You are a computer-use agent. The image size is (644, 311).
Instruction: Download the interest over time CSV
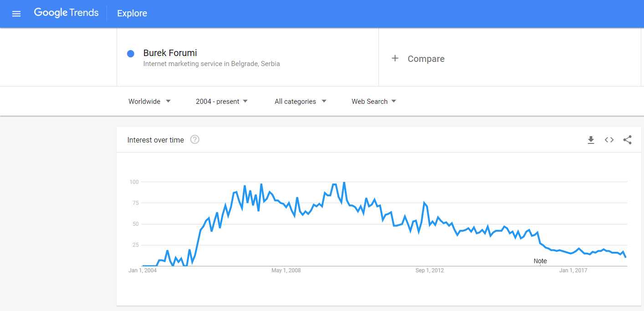point(591,140)
